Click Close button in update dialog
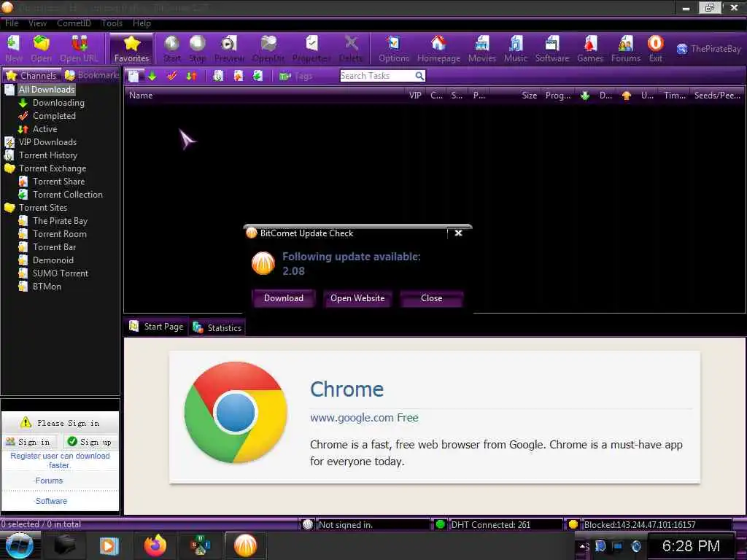Screen dimensions: 747x560 coord(432,298)
